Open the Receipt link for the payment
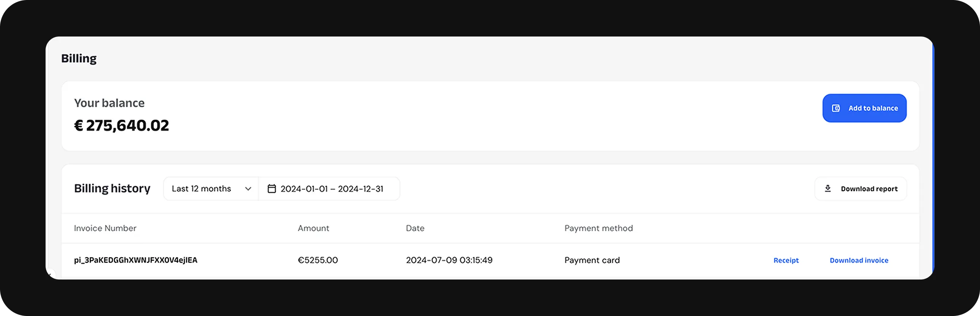 pos(786,260)
